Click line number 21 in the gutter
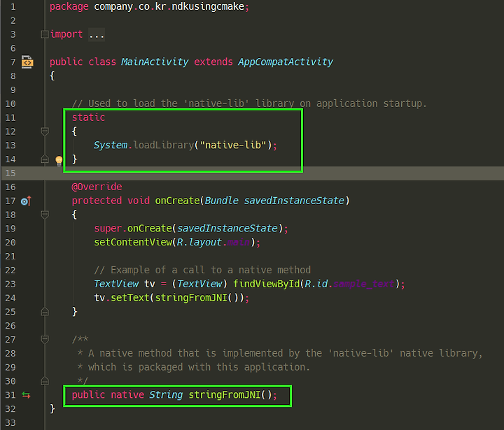The width and height of the screenshot is (504, 430). [x=10, y=257]
